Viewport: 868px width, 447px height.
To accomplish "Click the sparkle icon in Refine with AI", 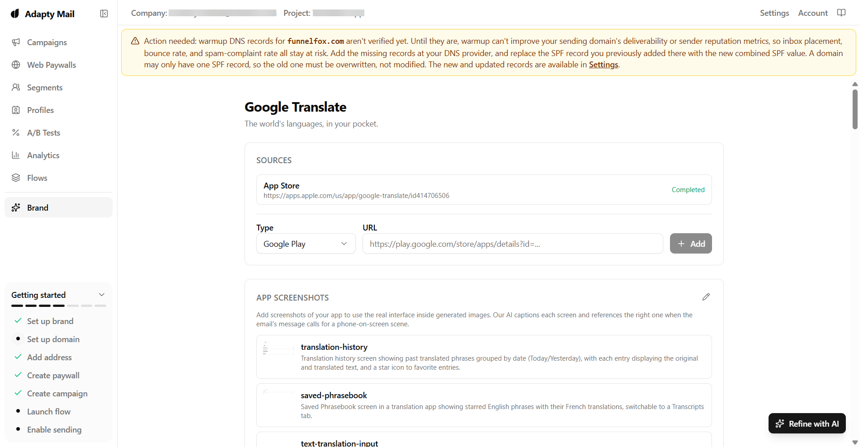I will [780, 423].
